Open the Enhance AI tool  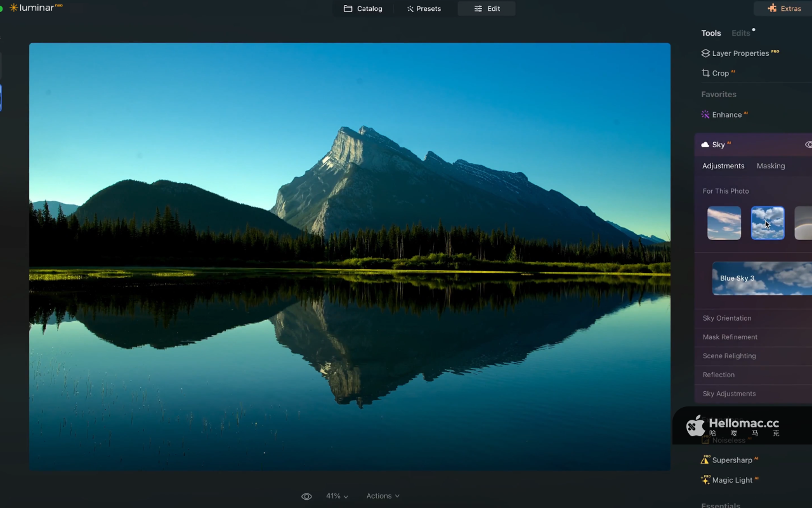tap(724, 115)
